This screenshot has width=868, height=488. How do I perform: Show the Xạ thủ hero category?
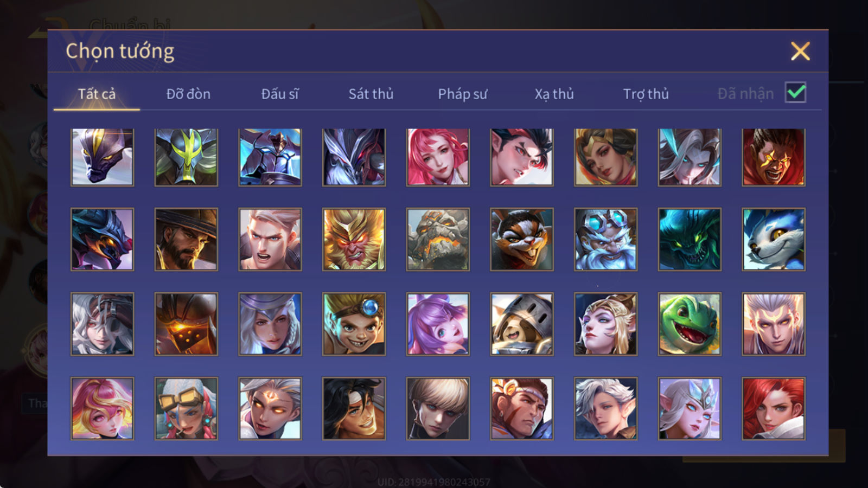click(554, 94)
